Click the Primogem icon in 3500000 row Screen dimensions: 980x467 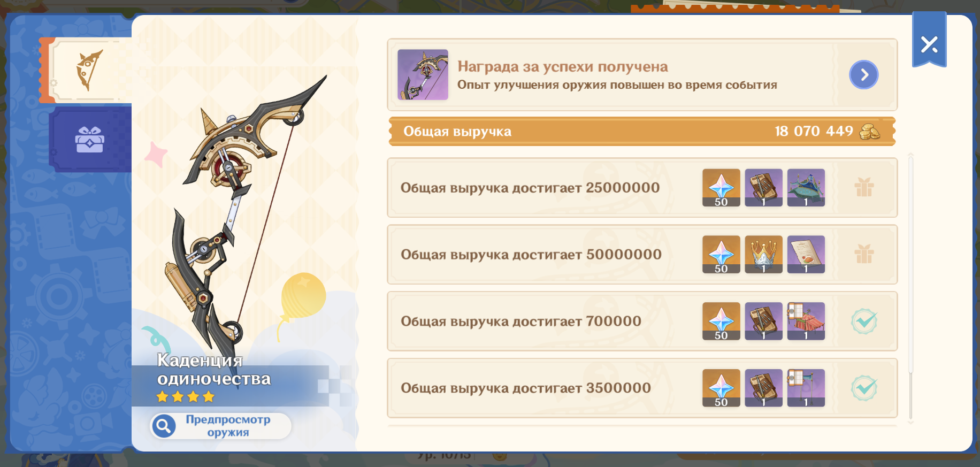tap(721, 388)
